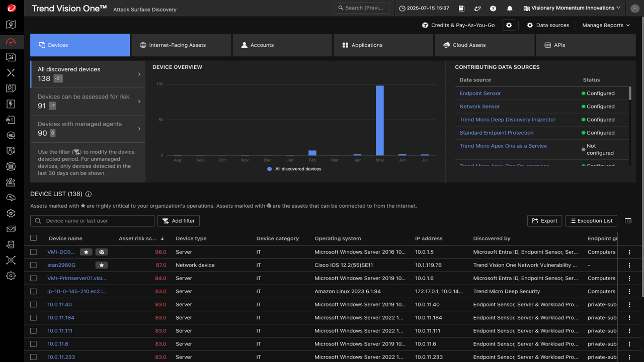The height and width of the screenshot is (362, 644).
Task: Tick the checkbox for VMI-DC0 device row
Action: (x=34, y=252)
